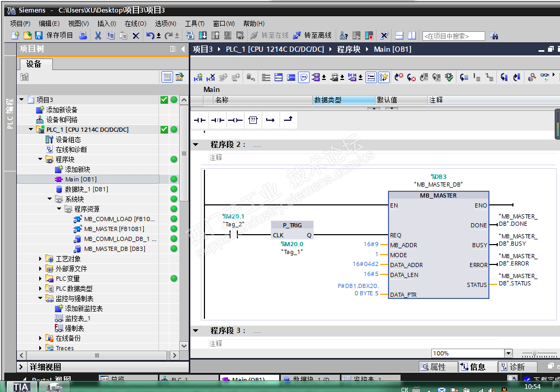Click the project search input field
This screenshot has width=560, height=392.
pos(453,36)
